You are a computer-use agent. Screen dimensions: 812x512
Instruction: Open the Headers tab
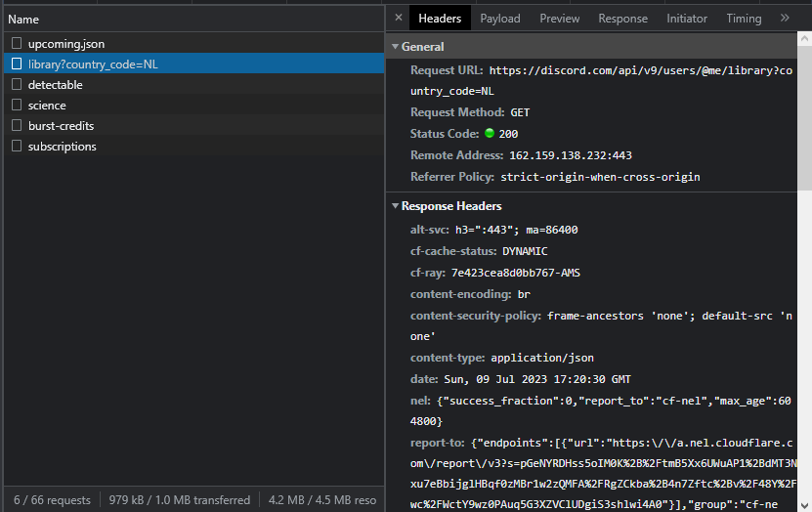tap(439, 19)
